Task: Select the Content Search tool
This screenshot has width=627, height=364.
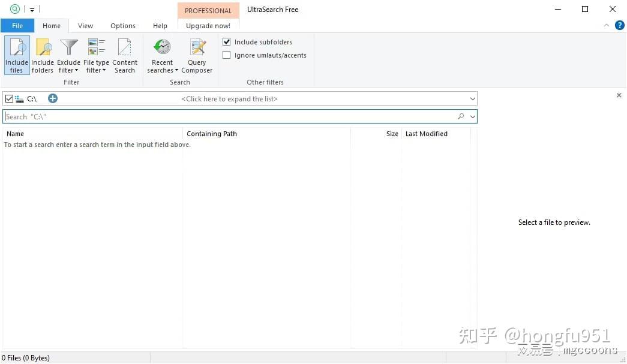Action: pos(125,55)
